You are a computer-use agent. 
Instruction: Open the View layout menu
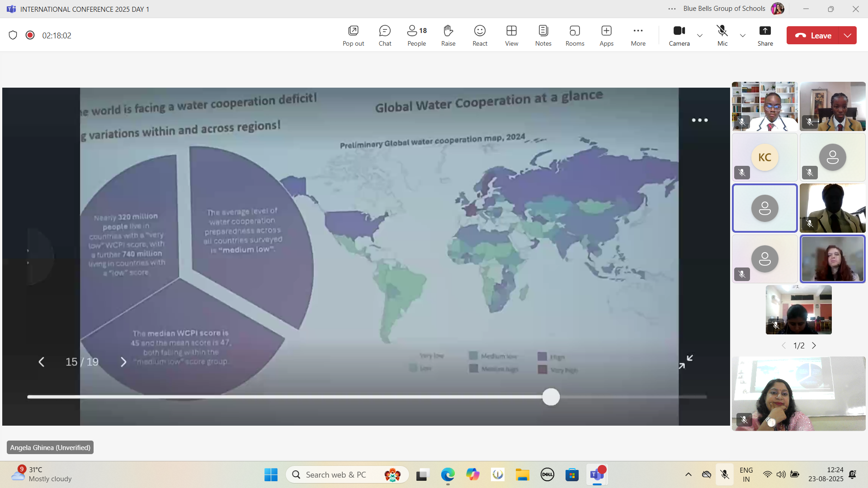[x=511, y=35]
